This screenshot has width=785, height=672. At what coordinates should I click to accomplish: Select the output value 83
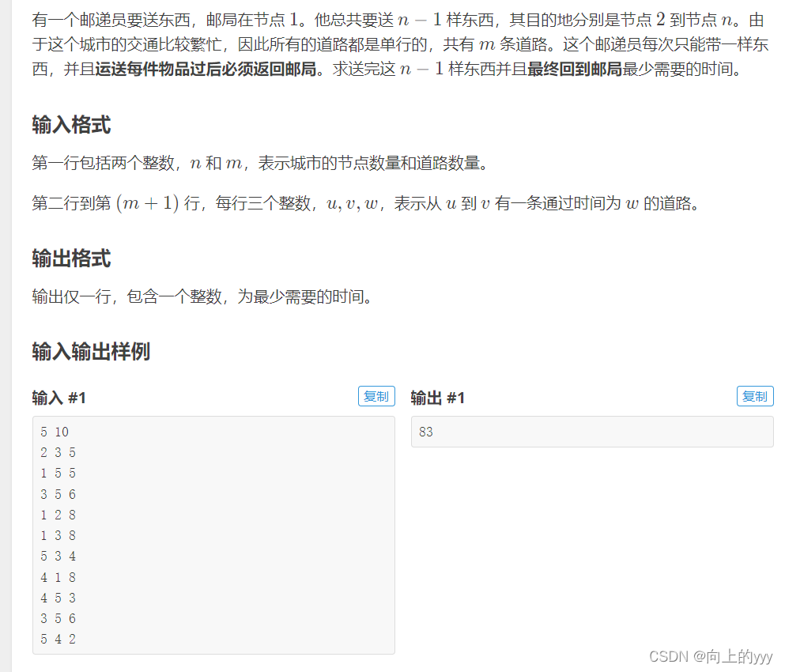click(427, 432)
